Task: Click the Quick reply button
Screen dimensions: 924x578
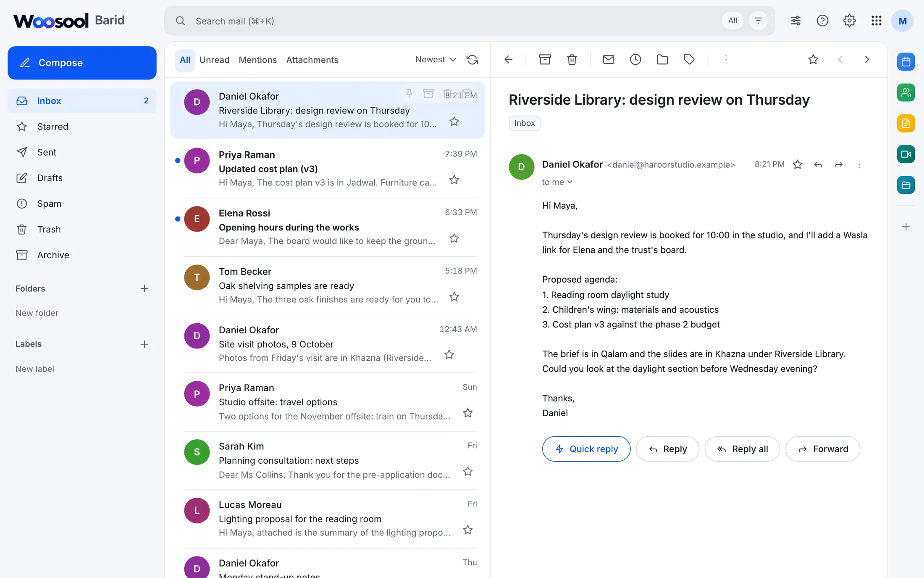Action: pyautogui.click(x=586, y=449)
